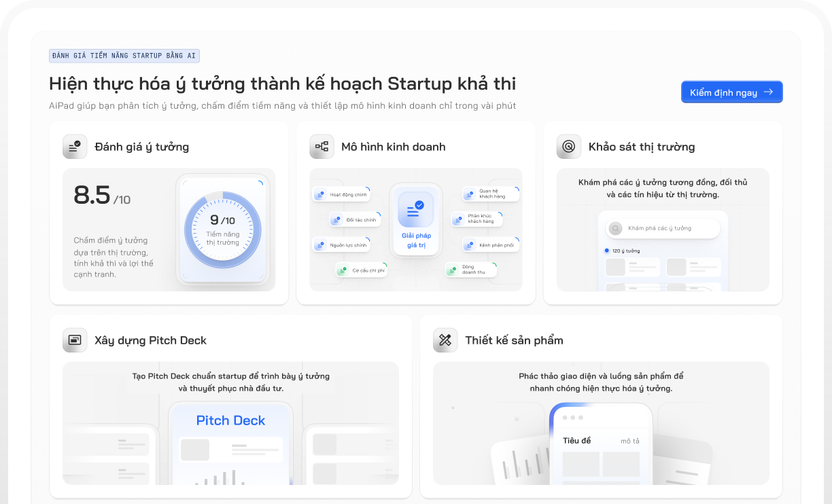Click the Khảo sát thị trường target icon
Viewport: 832px width, 504px height.
(x=569, y=147)
